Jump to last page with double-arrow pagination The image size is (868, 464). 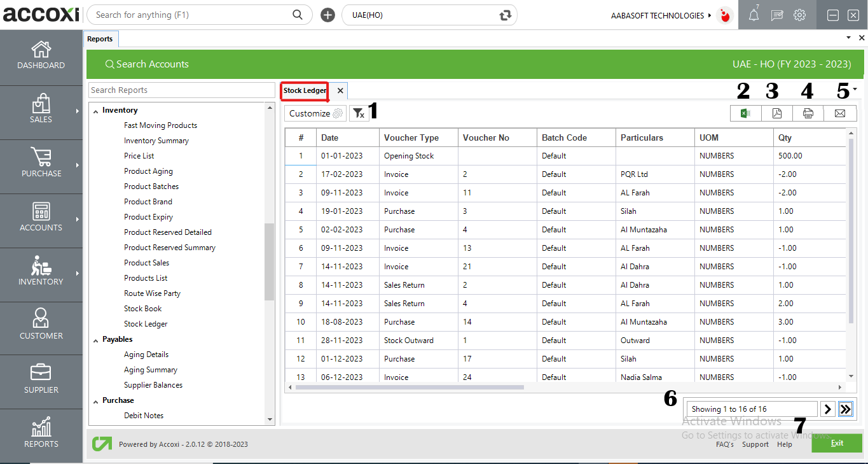pos(845,409)
